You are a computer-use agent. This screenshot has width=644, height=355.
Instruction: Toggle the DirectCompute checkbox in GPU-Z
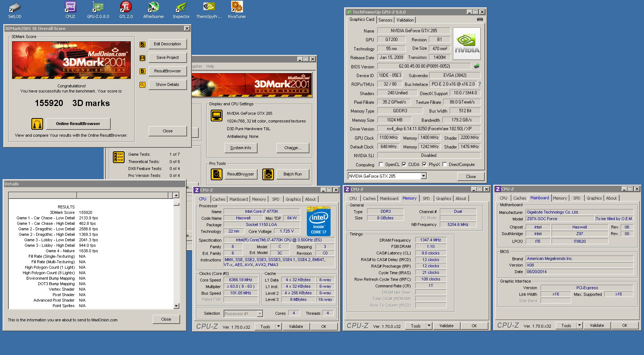[x=445, y=165]
